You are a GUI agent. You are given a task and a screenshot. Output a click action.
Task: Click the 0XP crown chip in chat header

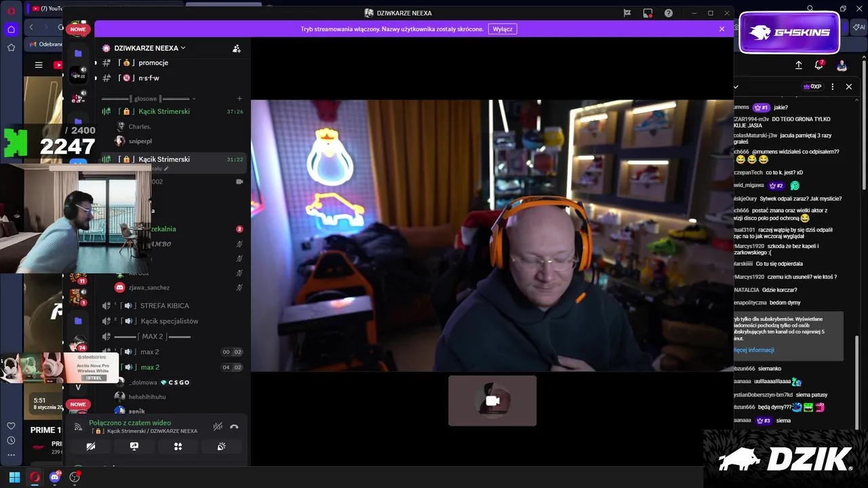[x=812, y=87]
